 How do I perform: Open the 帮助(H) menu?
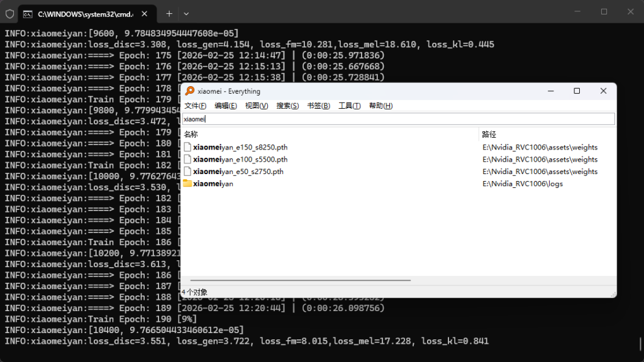click(x=380, y=106)
